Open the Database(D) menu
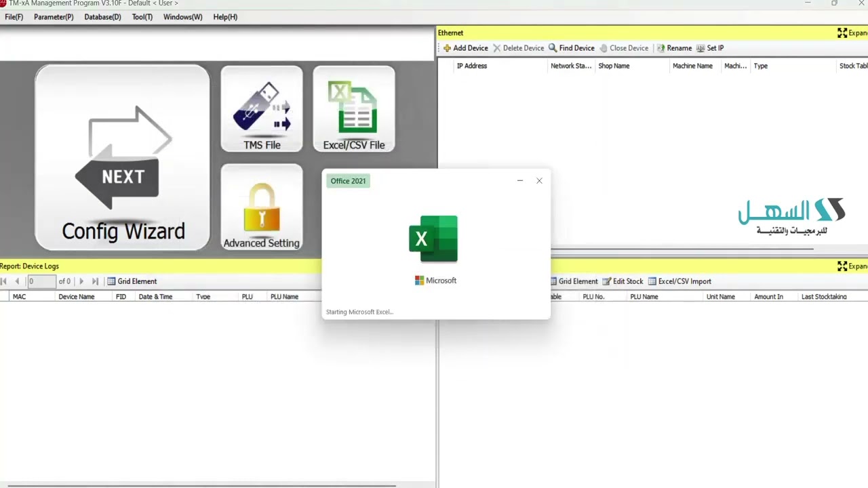 pos(102,17)
